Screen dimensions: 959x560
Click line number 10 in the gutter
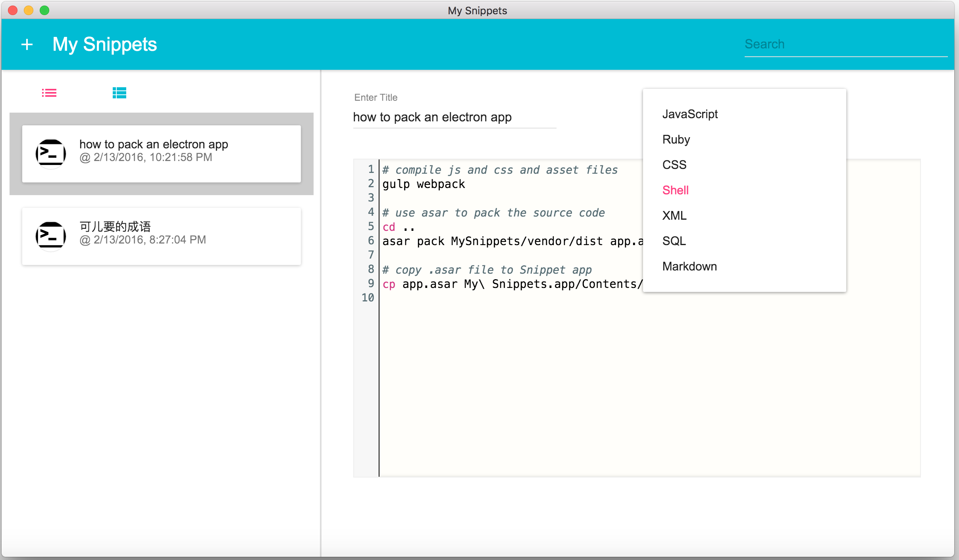click(368, 298)
